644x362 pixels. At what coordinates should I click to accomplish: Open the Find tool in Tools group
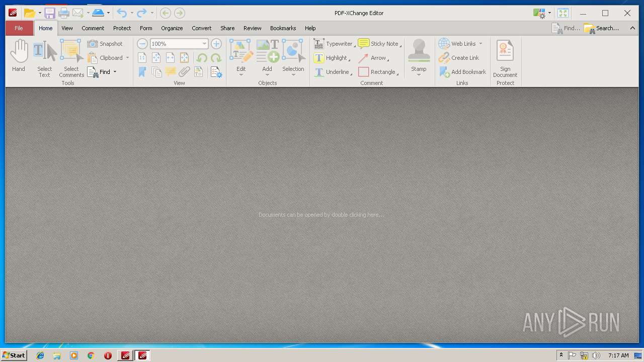coord(99,72)
